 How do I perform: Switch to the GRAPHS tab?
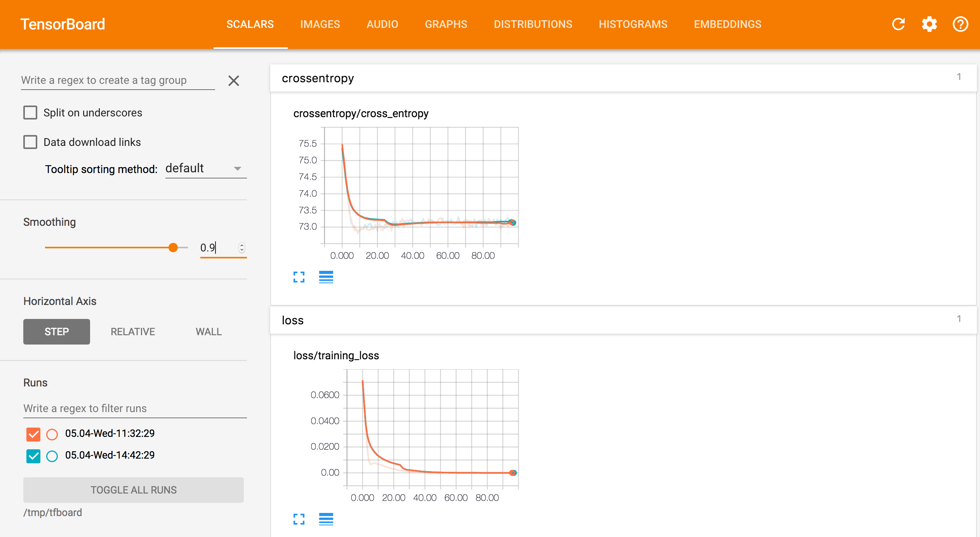[x=446, y=24]
